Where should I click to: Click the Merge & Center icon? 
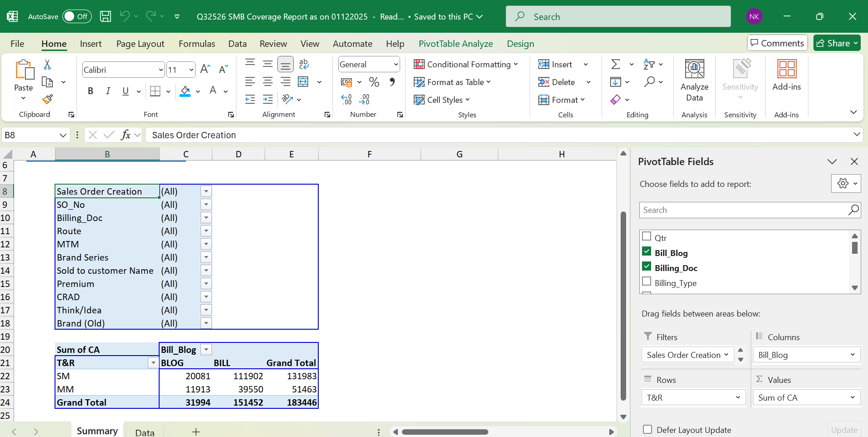(x=303, y=82)
